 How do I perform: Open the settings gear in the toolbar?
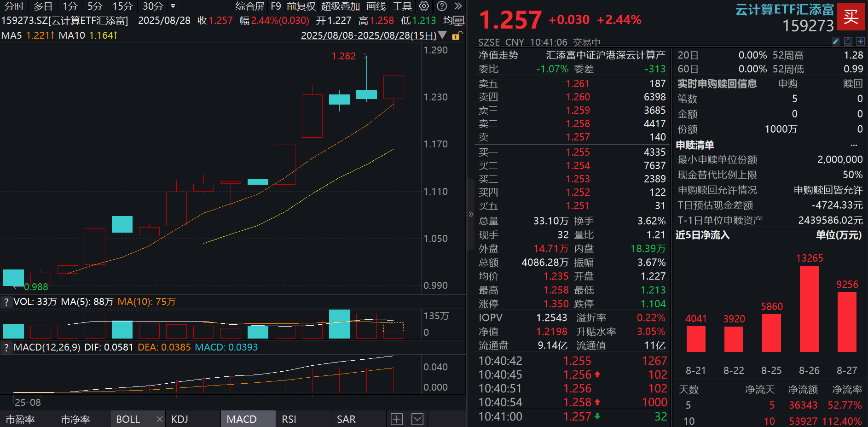[423, 6]
